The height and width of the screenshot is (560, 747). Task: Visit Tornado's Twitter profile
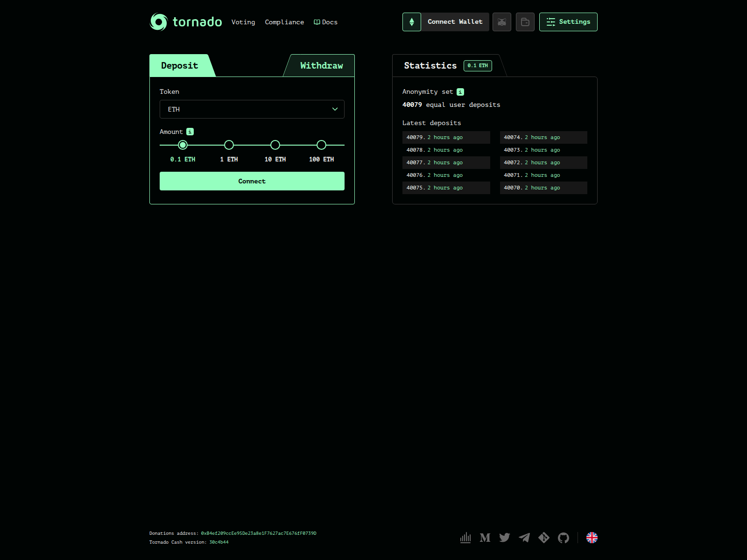point(505,538)
